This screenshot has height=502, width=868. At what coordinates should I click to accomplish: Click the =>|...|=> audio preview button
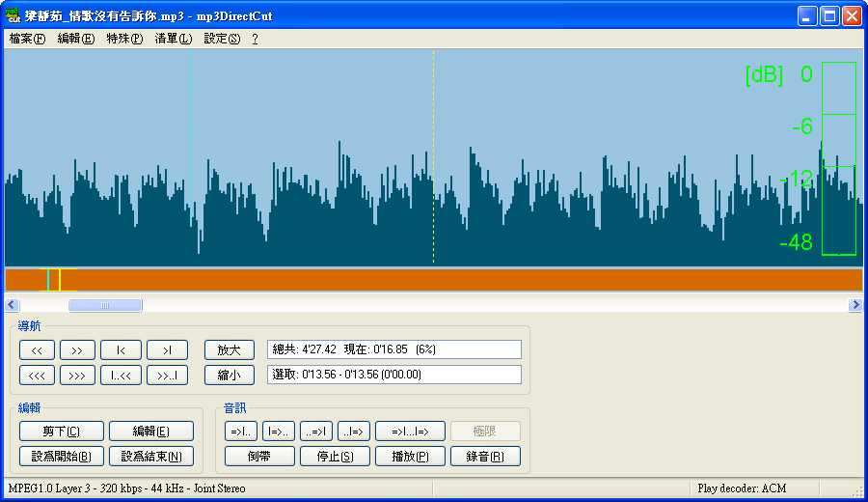click(x=410, y=432)
